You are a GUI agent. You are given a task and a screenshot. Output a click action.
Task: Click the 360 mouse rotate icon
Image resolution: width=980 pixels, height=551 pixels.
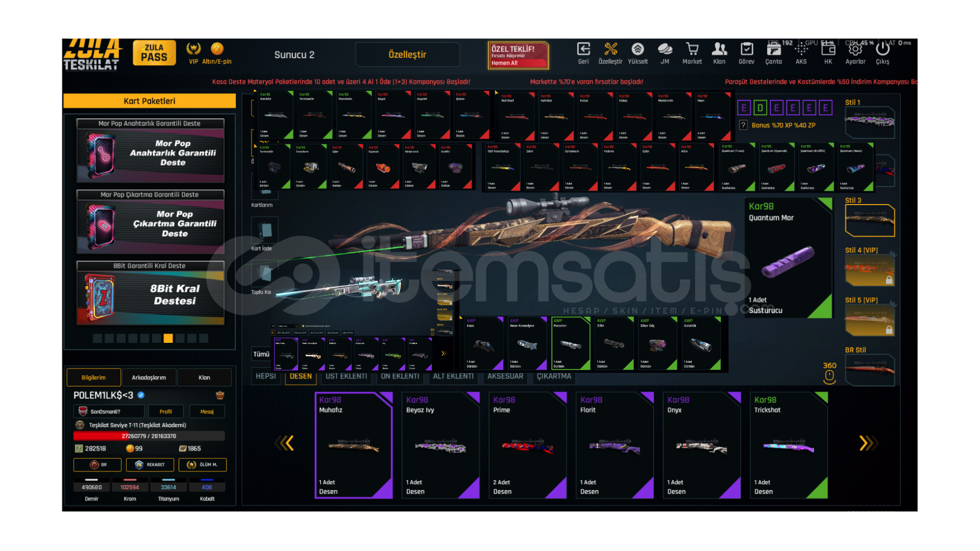829,377
